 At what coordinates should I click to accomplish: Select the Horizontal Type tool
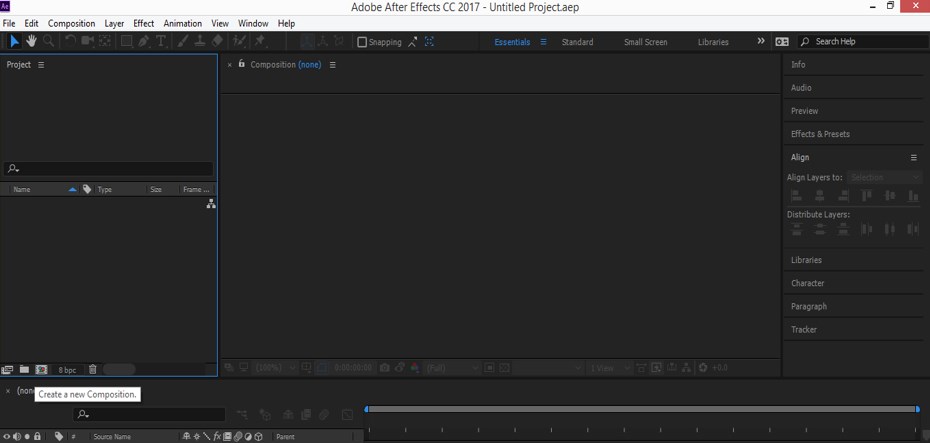[x=161, y=41]
